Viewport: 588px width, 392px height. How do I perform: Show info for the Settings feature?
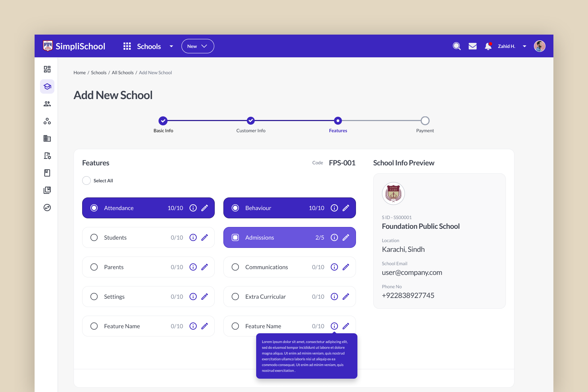[193, 297]
